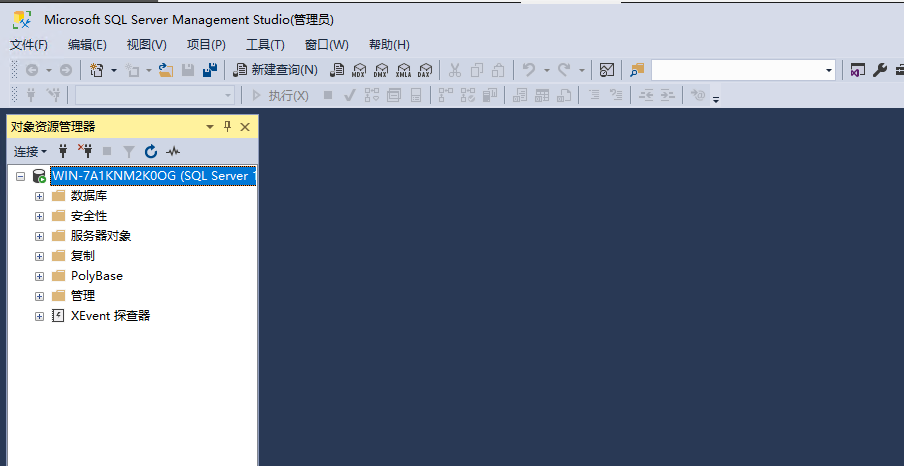Select the XEvent 探查器 tree item
This screenshot has width=904, height=466.
coord(110,316)
